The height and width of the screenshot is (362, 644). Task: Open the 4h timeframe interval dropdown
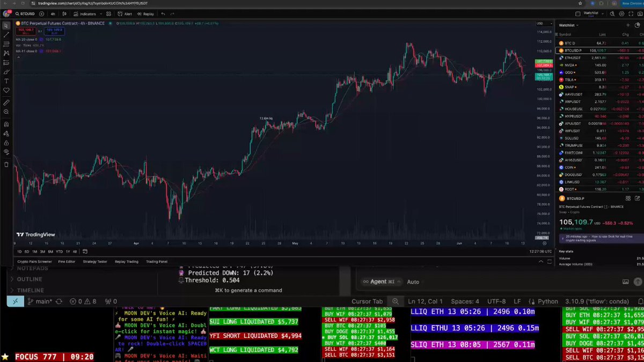point(53,14)
